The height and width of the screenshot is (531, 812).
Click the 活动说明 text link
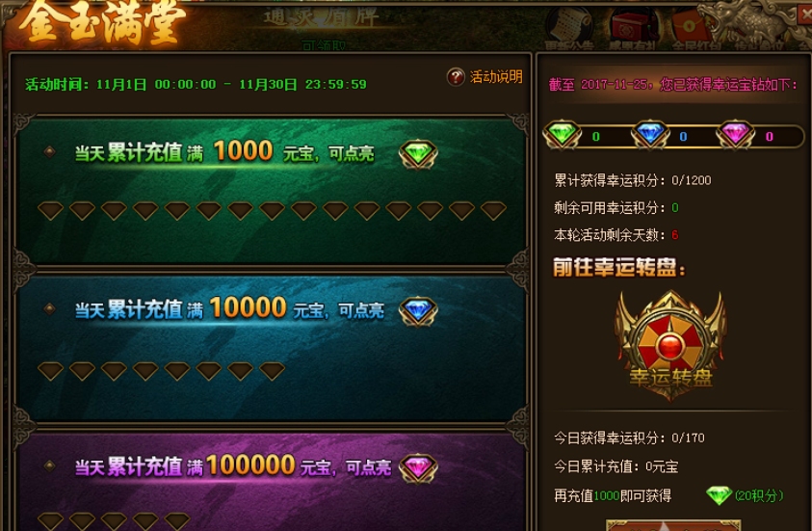[496, 77]
